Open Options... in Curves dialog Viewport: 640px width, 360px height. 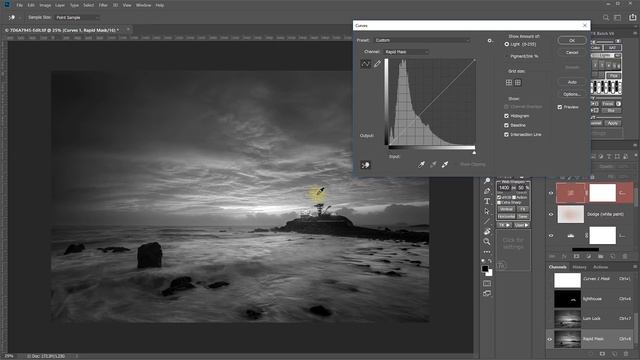pyautogui.click(x=571, y=94)
